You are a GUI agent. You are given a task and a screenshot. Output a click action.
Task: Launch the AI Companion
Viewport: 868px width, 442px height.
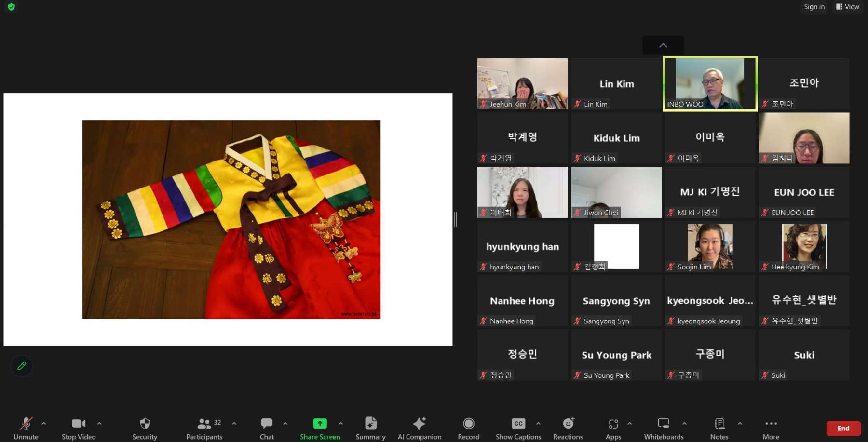point(419,428)
